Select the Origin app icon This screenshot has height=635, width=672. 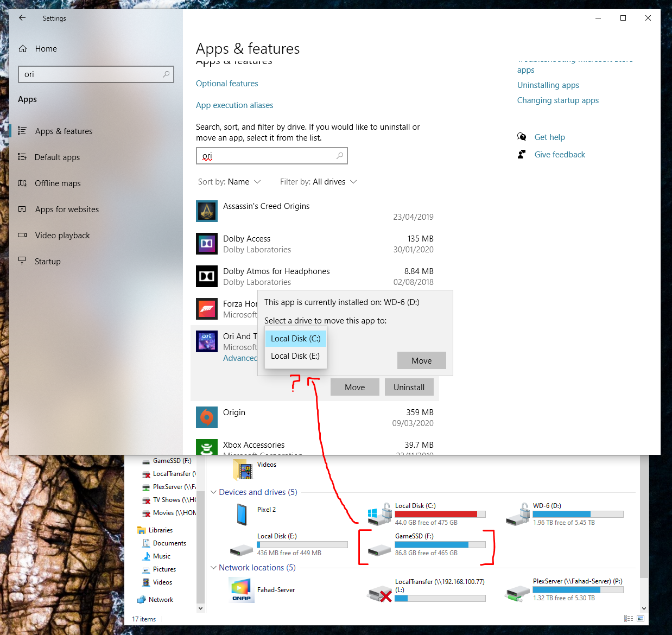click(207, 417)
